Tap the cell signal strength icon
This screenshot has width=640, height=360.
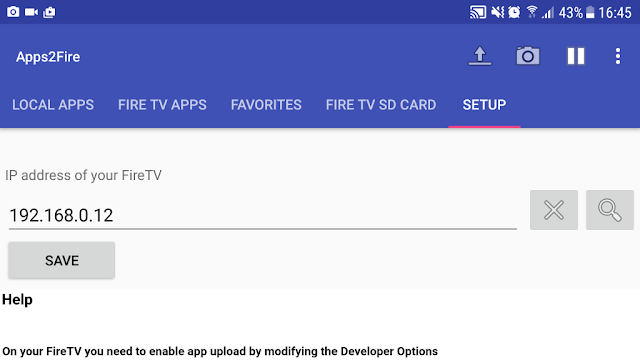point(548,13)
